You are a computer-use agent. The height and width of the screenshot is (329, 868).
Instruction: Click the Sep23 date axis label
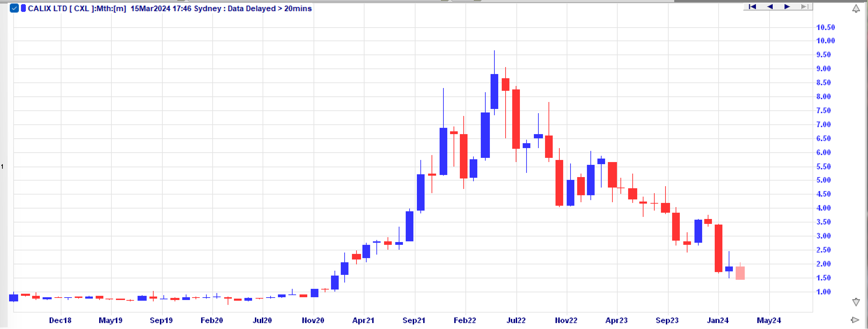pos(667,320)
